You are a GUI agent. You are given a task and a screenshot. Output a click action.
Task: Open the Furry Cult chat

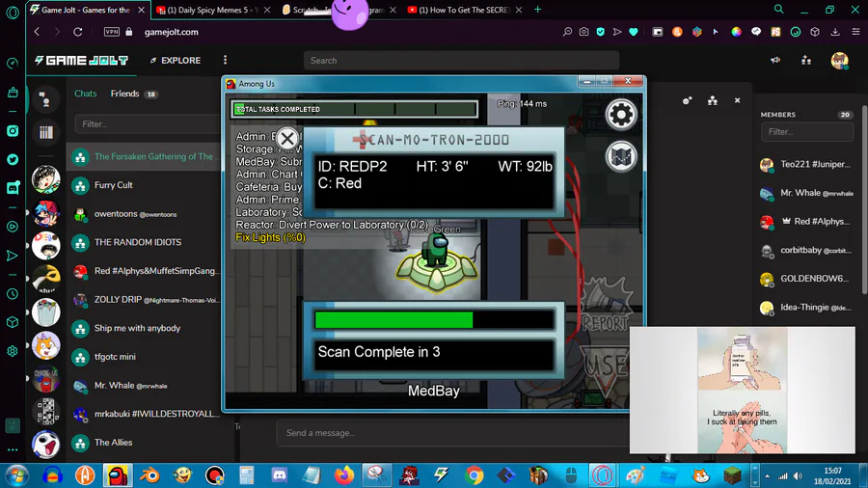(x=144, y=185)
